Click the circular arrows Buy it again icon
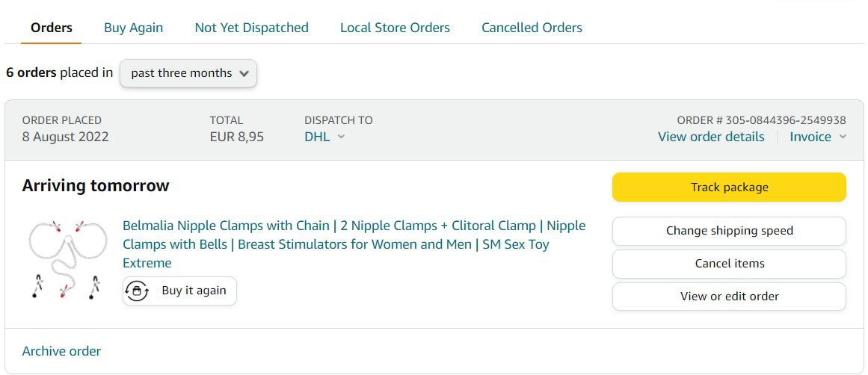Screen dimensions: 868x375 [x=137, y=291]
